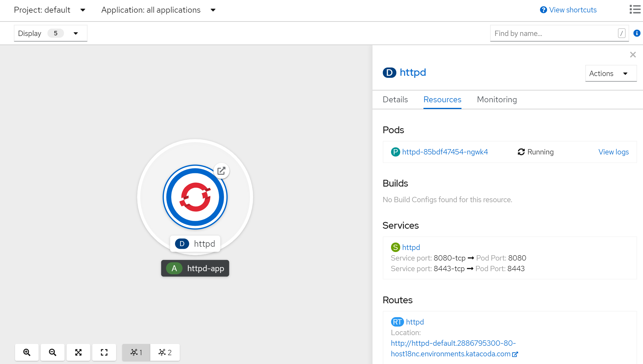Open the Monitoring tab
The width and height of the screenshot is (643, 364).
tap(497, 100)
